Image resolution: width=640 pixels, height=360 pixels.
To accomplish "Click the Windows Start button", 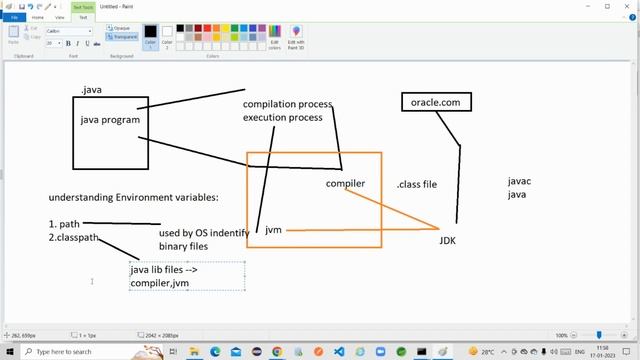I will point(10,351).
